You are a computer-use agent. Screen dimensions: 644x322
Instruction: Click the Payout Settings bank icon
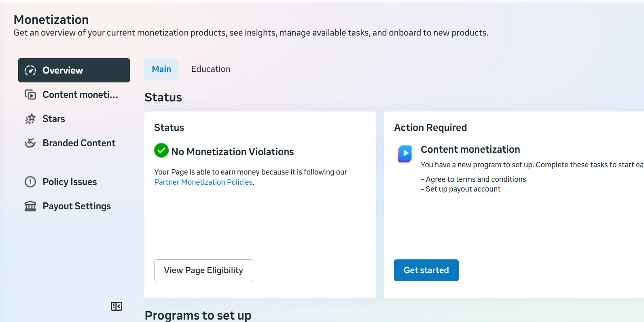[30, 206]
